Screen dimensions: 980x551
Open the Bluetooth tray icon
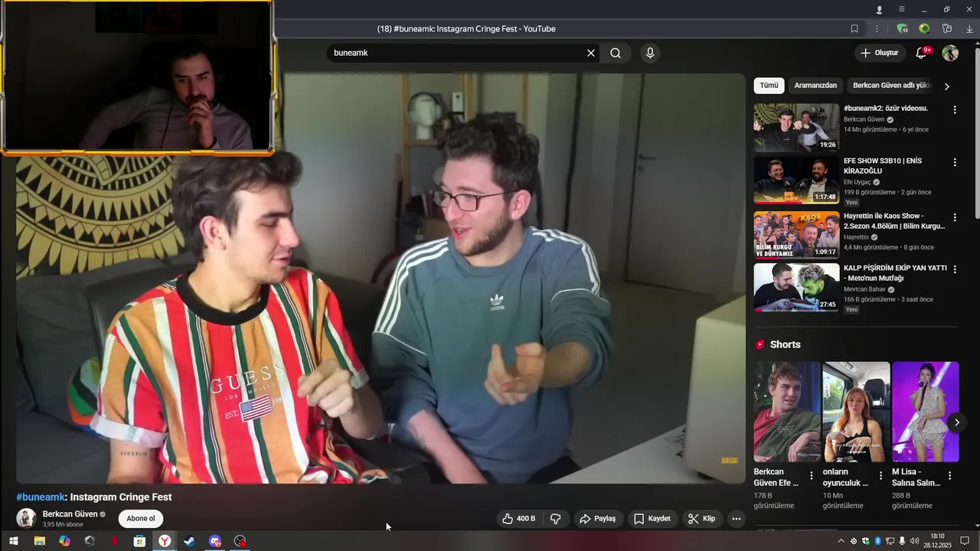click(x=878, y=541)
